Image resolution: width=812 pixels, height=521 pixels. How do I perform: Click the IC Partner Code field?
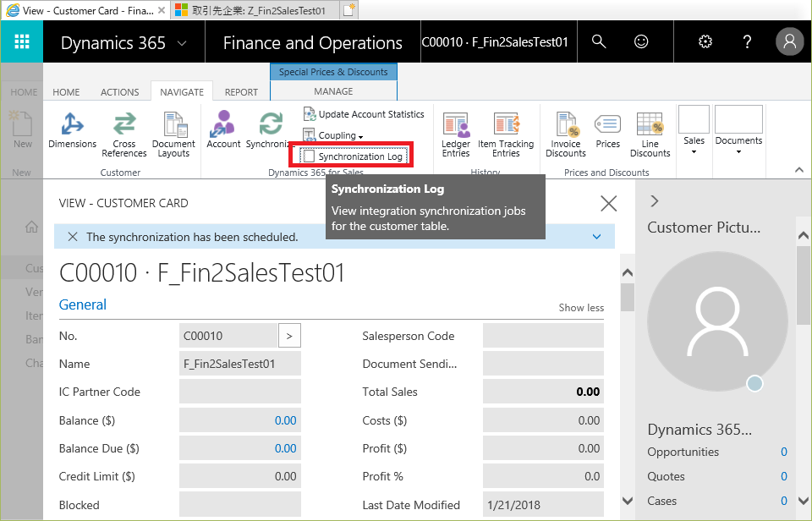[240, 392]
